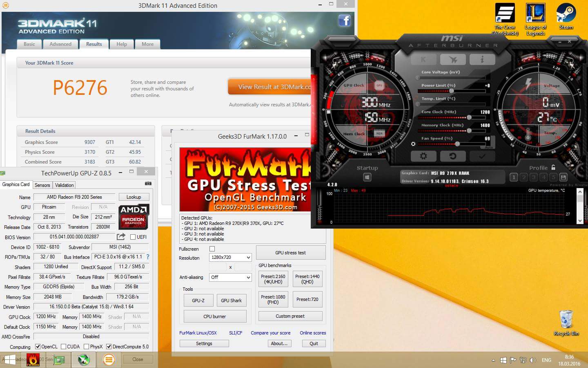588x368 pixels.
Task: Switch to the Basic tab in 3DMark
Action: click(x=29, y=44)
